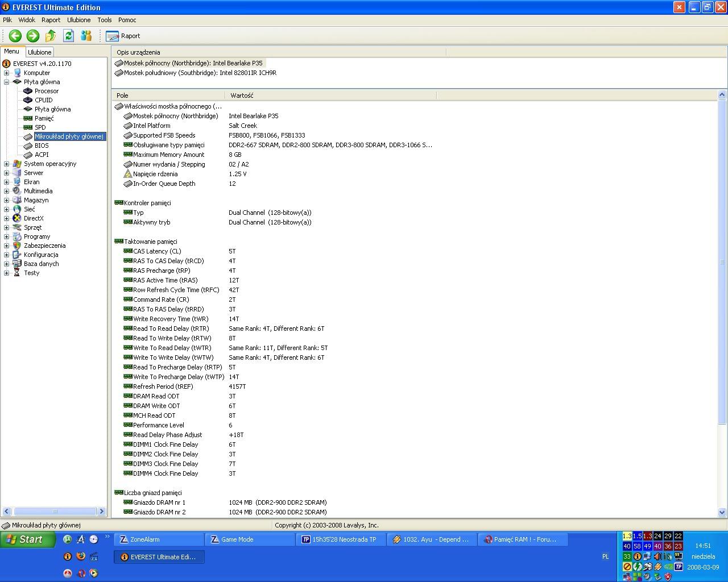The height and width of the screenshot is (582, 728).
Task: Open the users icon in the toolbar
Action: click(x=86, y=36)
